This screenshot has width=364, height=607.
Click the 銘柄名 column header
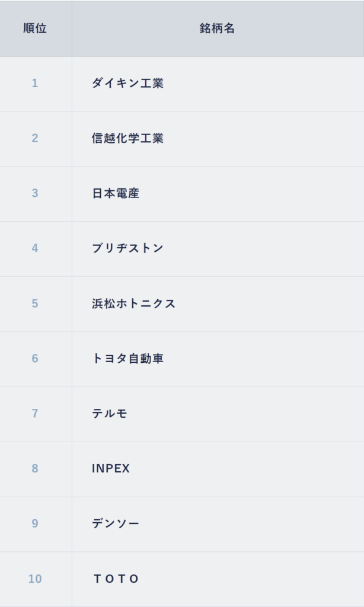pyautogui.click(x=218, y=28)
